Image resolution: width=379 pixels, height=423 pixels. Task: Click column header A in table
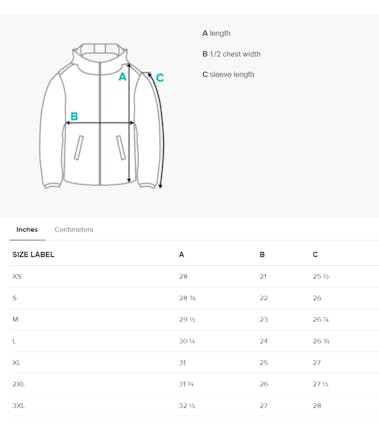pyautogui.click(x=181, y=254)
